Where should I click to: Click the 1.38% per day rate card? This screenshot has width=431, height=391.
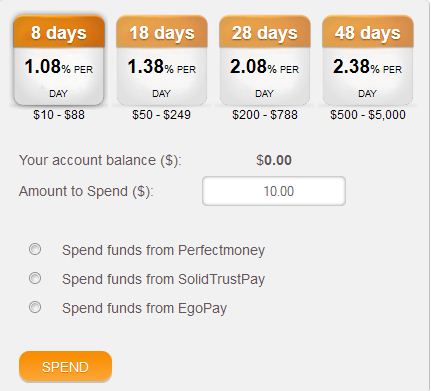pyautogui.click(x=162, y=76)
